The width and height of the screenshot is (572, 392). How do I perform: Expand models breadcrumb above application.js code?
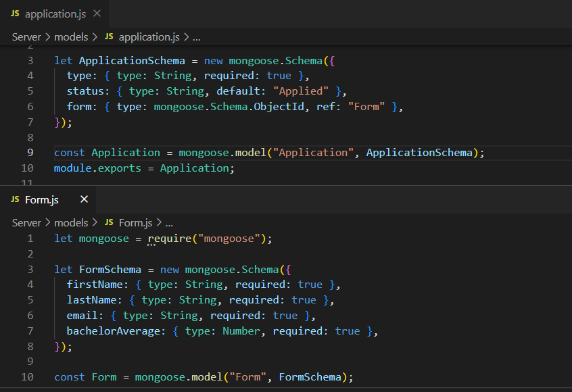click(x=71, y=36)
